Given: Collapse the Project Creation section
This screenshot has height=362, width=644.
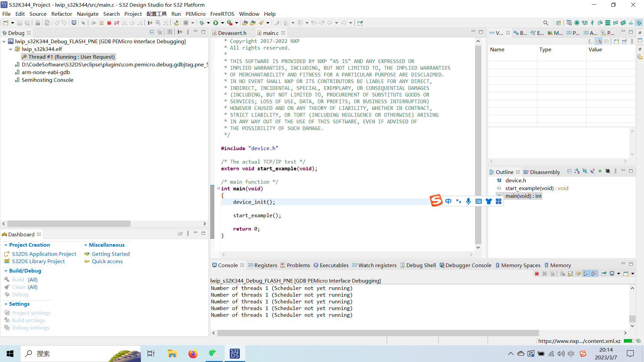Looking at the screenshot, I should [x=6, y=245].
